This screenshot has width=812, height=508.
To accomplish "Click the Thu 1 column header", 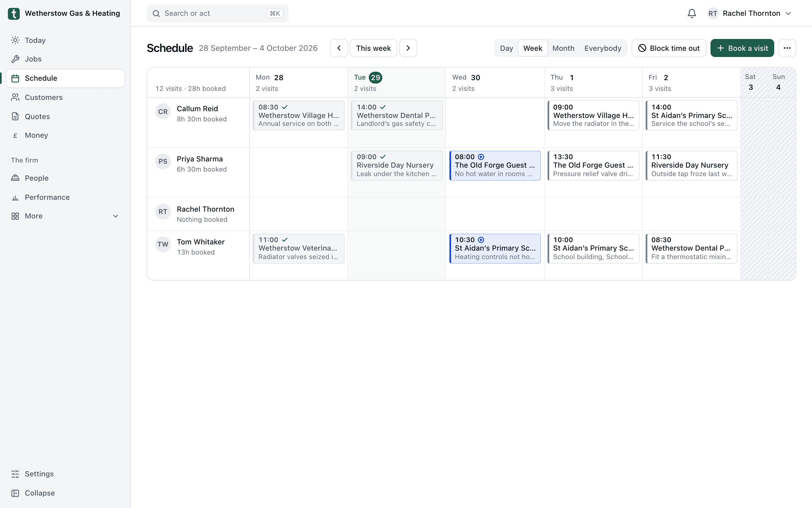I will [x=593, y=83].
